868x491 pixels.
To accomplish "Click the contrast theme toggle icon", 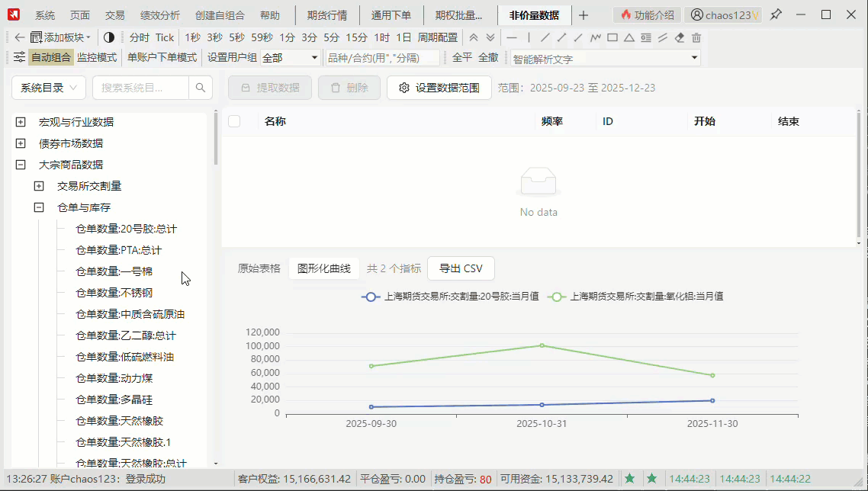I will tap(109, 37).
